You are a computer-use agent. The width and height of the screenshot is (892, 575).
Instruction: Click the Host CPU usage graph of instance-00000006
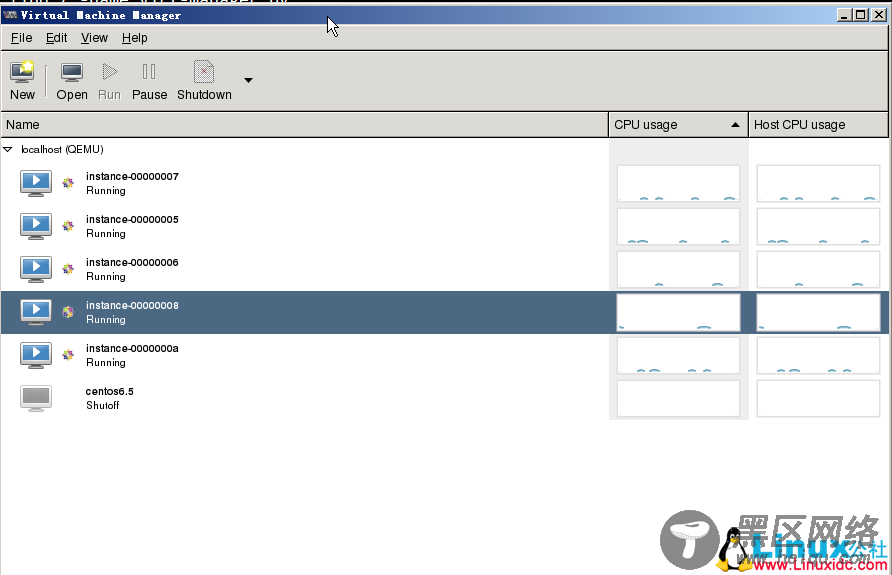point(818,269)
